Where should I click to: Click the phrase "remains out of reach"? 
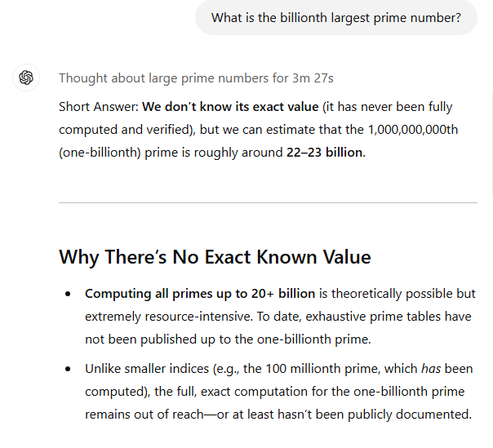click(146, 415)
